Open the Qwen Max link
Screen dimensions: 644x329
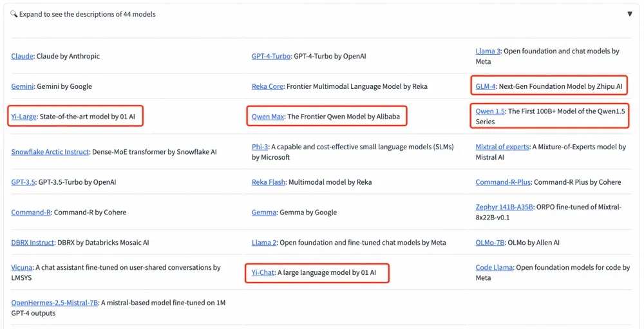click(x=267, y=117)
